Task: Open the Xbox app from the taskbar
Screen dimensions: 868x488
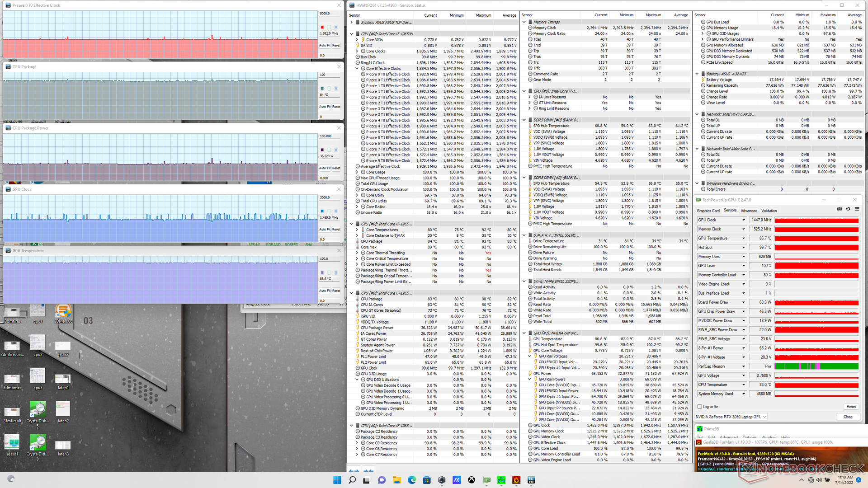Action: coord(472,480)
